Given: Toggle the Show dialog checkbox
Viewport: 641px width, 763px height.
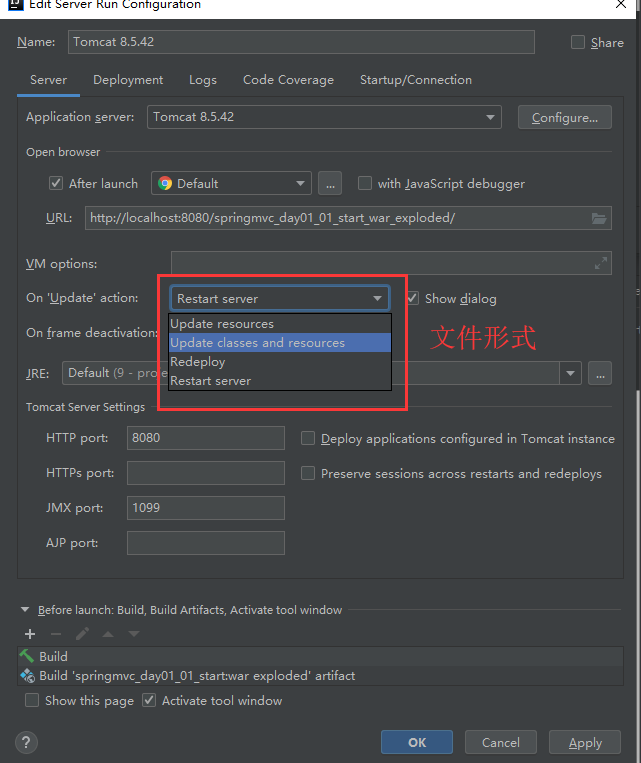Looking at the screenshot, I should (413, 298).
